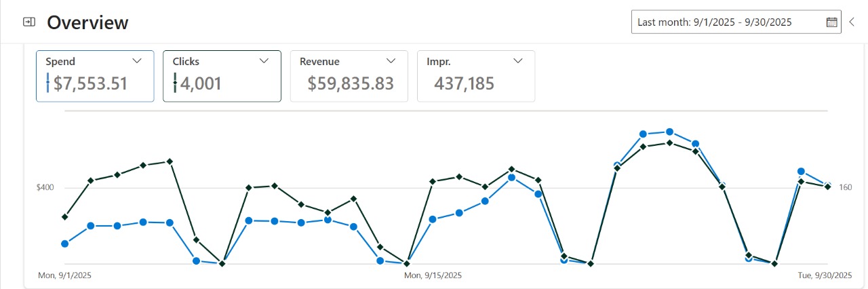
Task: Open the Revenue metric dropdown chevron
Action: 391,61
